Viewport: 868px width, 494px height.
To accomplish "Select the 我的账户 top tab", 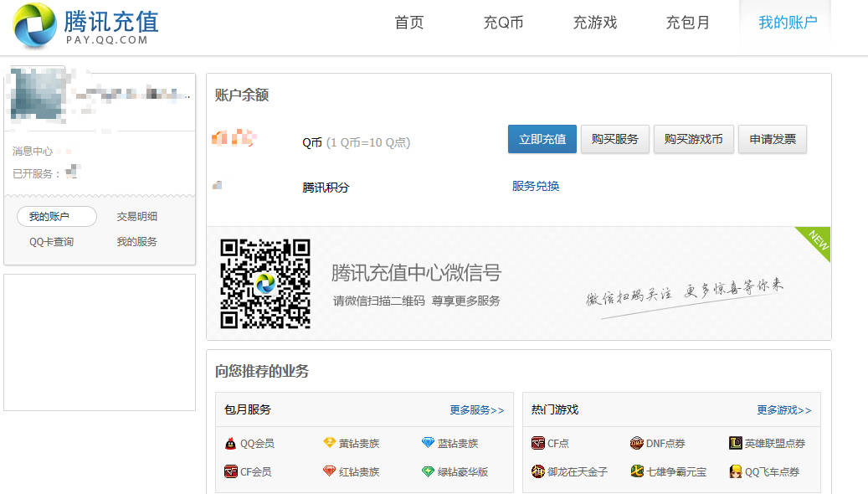I will [787, 23].
